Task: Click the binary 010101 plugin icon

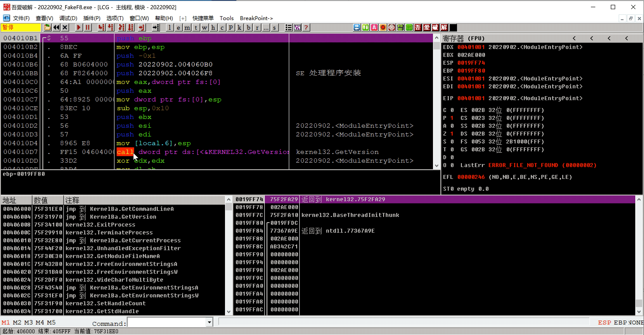Action: tap(400, 28)
